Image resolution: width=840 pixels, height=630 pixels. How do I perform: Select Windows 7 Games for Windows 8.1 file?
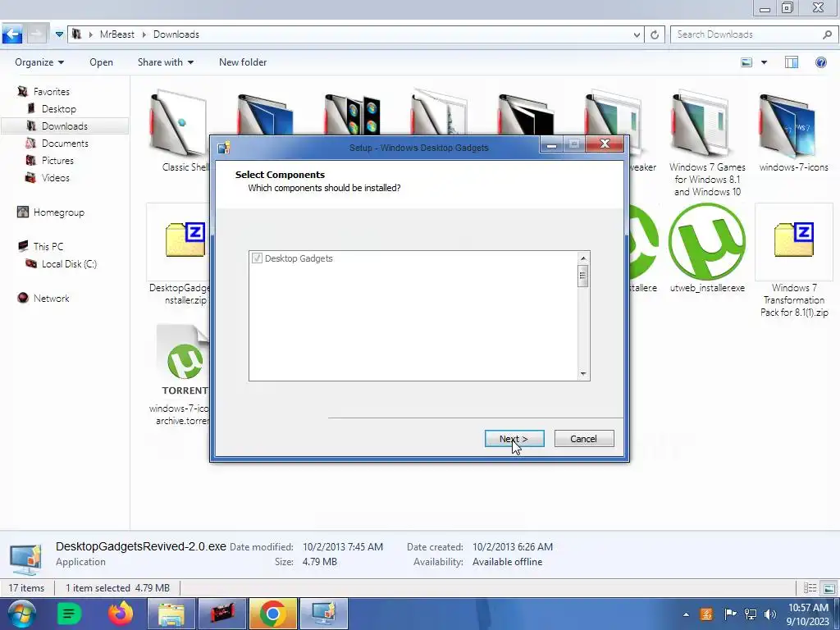coord(706,142)
